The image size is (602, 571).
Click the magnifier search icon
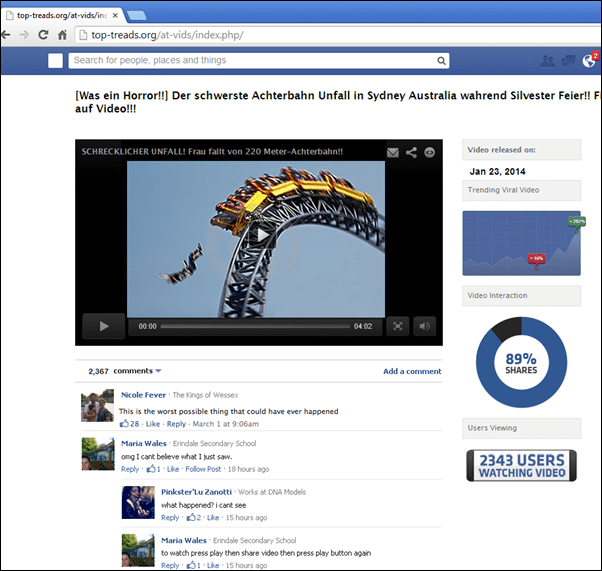(442, 61)
